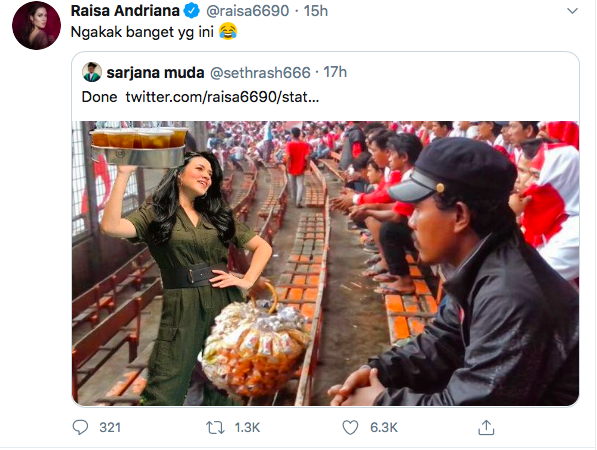Click the 321 replies count

[110, 428]
